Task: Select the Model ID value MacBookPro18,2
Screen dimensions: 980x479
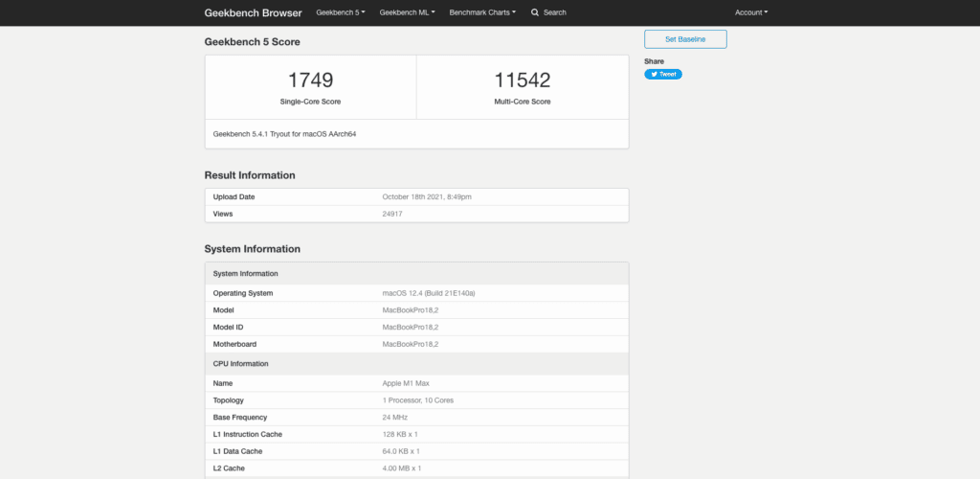Action: click(411, 327)
